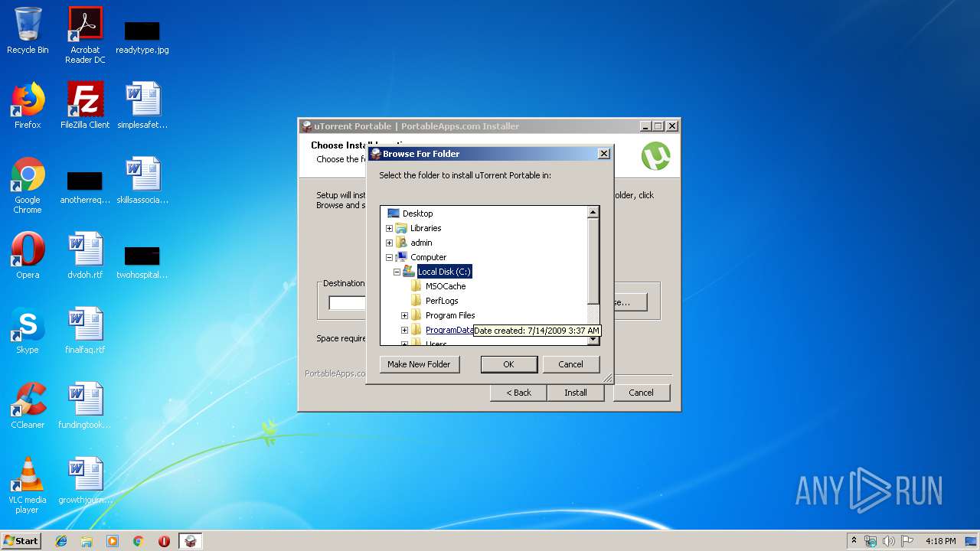980x551 pixels.
Task: Open the twohospital desktop file
Action: pyautogui.click(x=142, y=262)
